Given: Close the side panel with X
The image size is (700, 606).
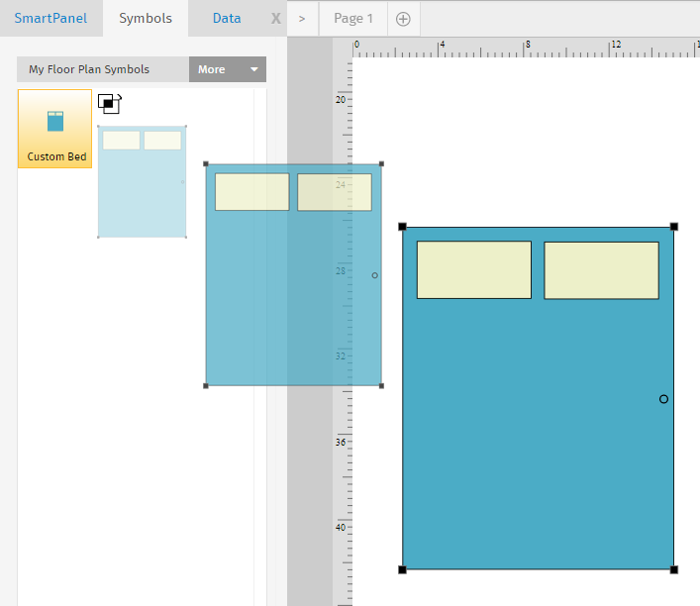Looking at the screenshot, I should 275,19.
